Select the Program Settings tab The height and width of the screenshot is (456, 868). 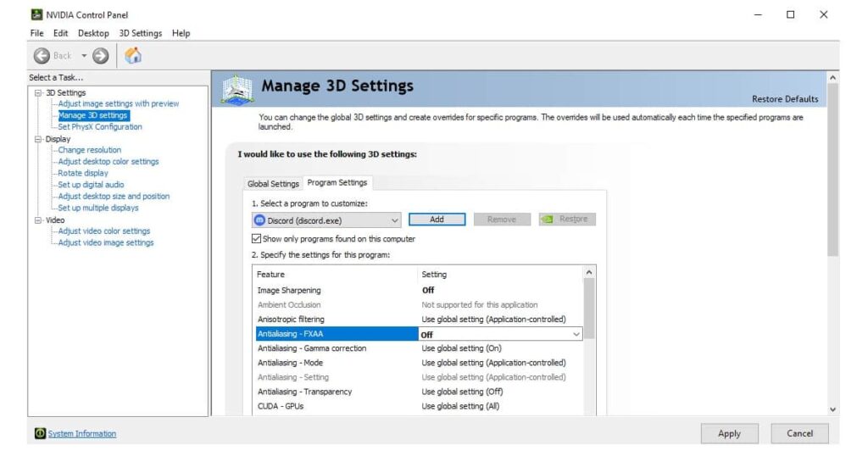click(x=337, y=182)
